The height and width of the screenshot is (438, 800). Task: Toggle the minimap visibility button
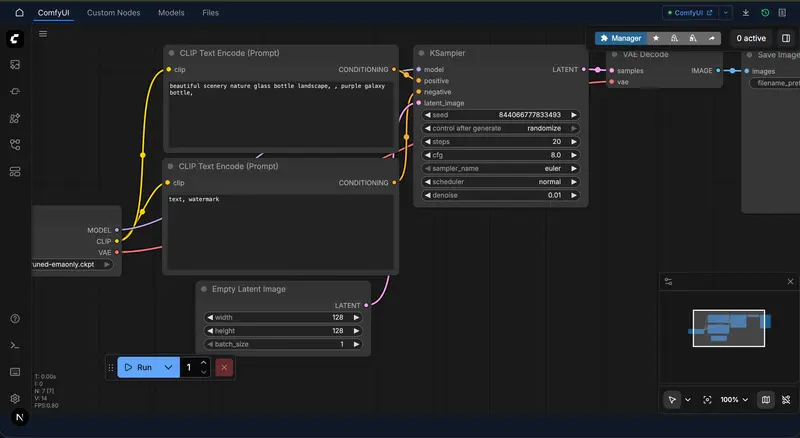(766, 399)
